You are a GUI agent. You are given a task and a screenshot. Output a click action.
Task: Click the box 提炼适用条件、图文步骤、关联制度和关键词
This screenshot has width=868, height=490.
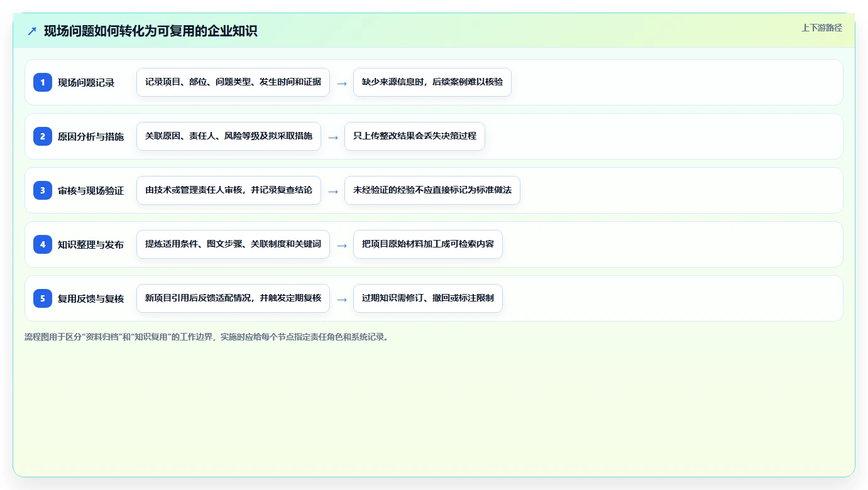(x=233, y=244)
